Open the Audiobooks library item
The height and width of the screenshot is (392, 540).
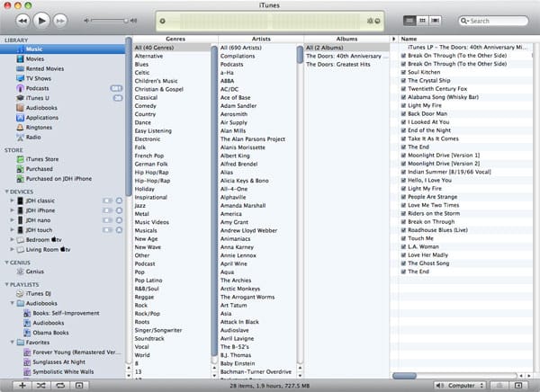click(x=41, y=108)
